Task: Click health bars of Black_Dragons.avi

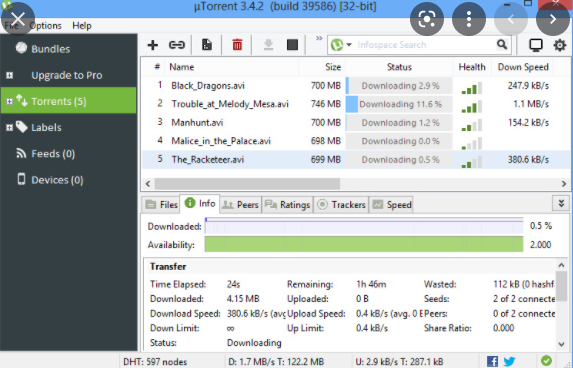Action: coord(472,88)
